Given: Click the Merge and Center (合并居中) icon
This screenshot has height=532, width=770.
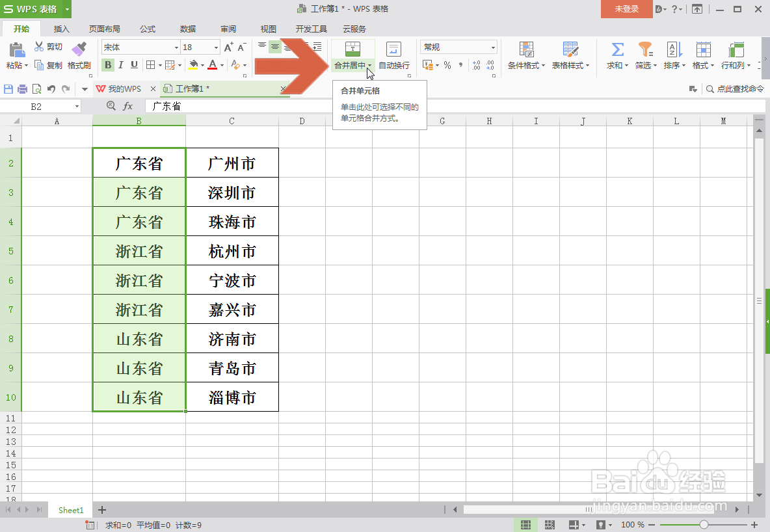Looking at the screenshot, I should (x=352, y=49).
